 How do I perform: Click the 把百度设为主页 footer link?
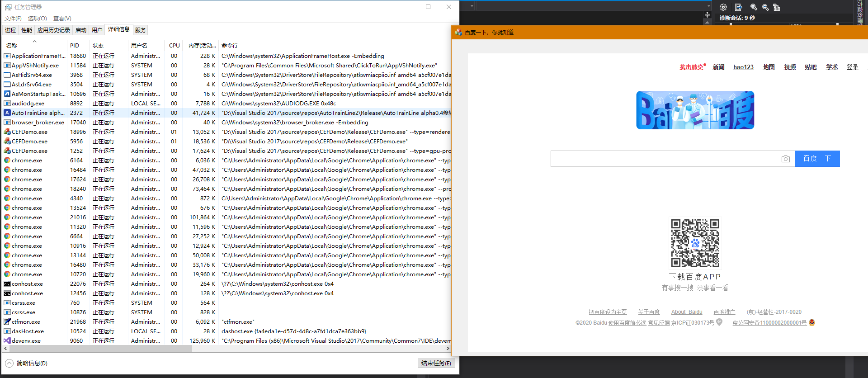click(608, 312)
